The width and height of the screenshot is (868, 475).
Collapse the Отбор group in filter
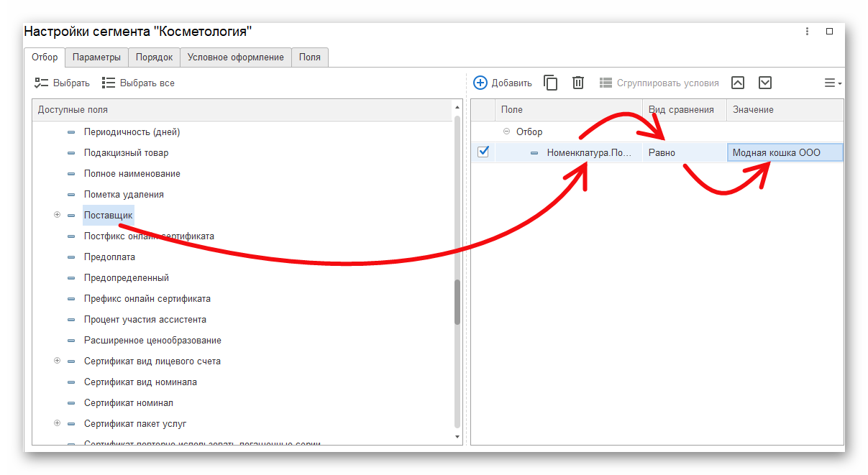(x=506, y=132)
